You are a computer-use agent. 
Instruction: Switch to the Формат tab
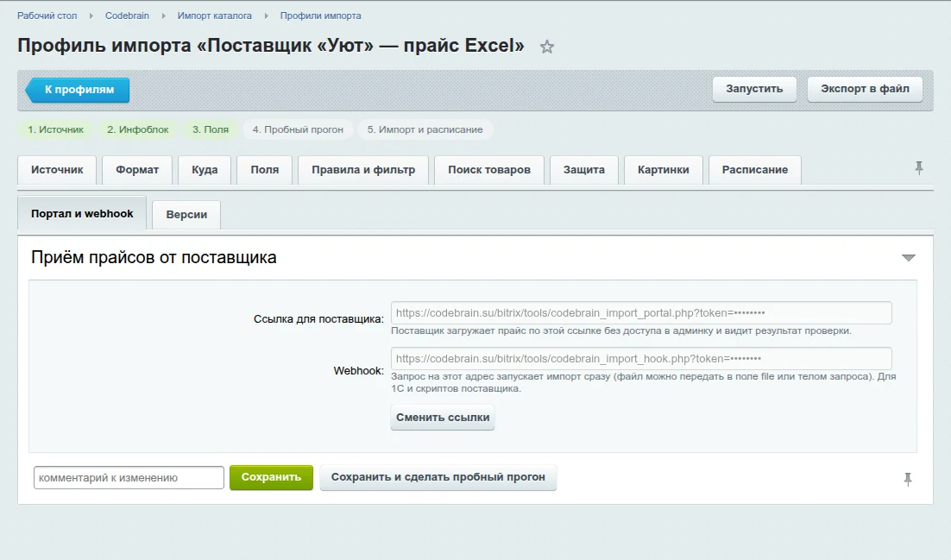(137, 170)
